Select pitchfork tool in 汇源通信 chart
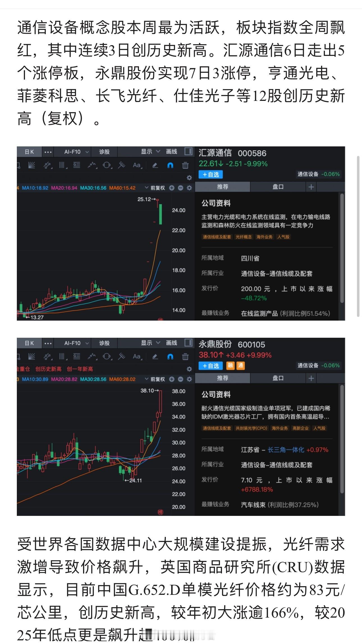 (x=122, y=165)
